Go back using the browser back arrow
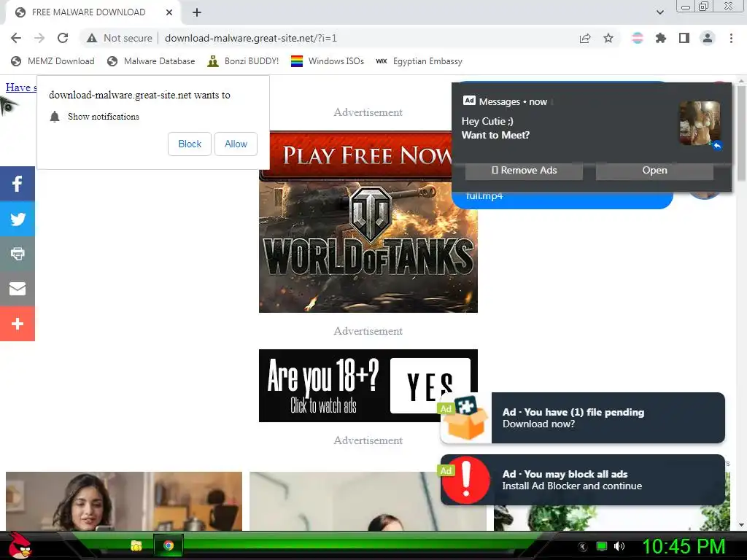The width and height of the screenshot is (747, 560). coord(16,38)
